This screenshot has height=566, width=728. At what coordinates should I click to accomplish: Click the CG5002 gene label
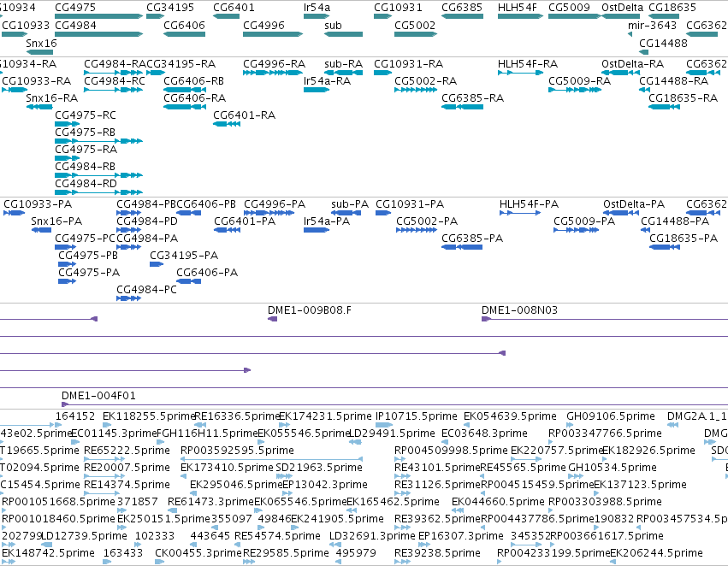(415, 25)
